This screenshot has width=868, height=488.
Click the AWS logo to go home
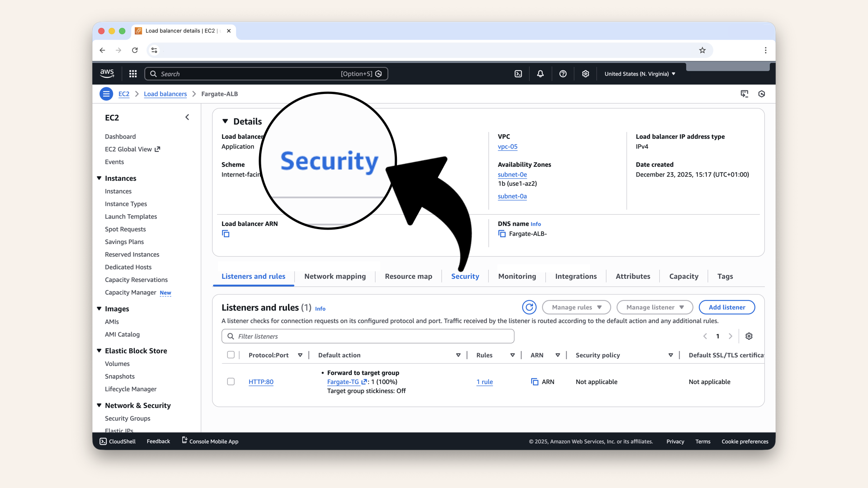point(107,73)
